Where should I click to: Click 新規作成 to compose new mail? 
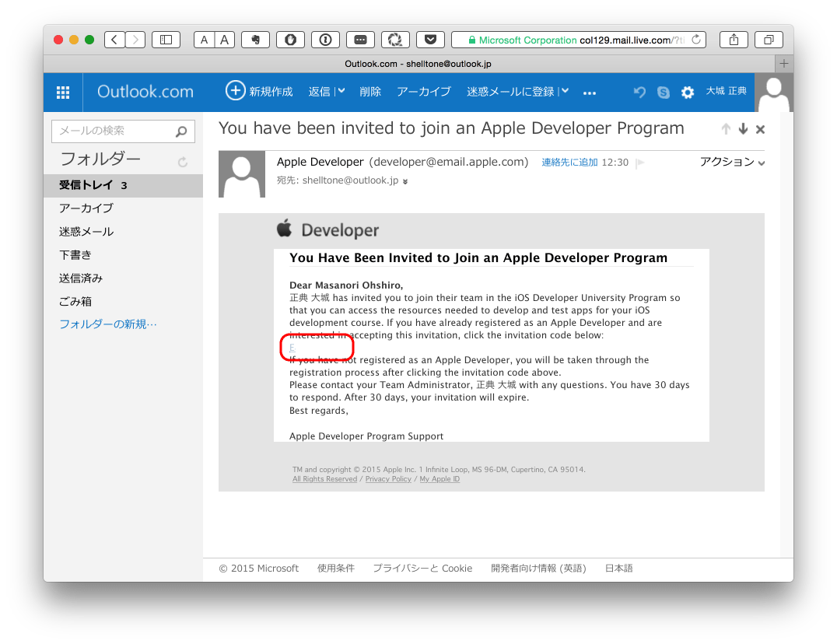[x=260, y=91]
